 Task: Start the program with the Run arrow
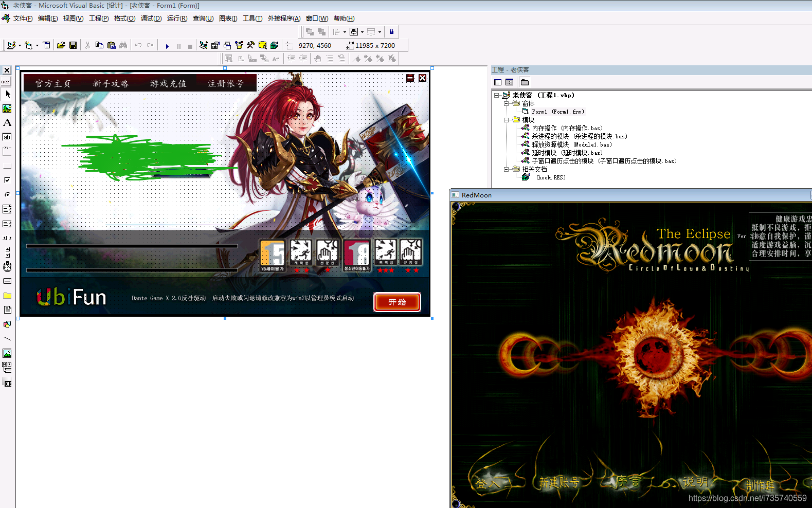click(x=167, y=46)
